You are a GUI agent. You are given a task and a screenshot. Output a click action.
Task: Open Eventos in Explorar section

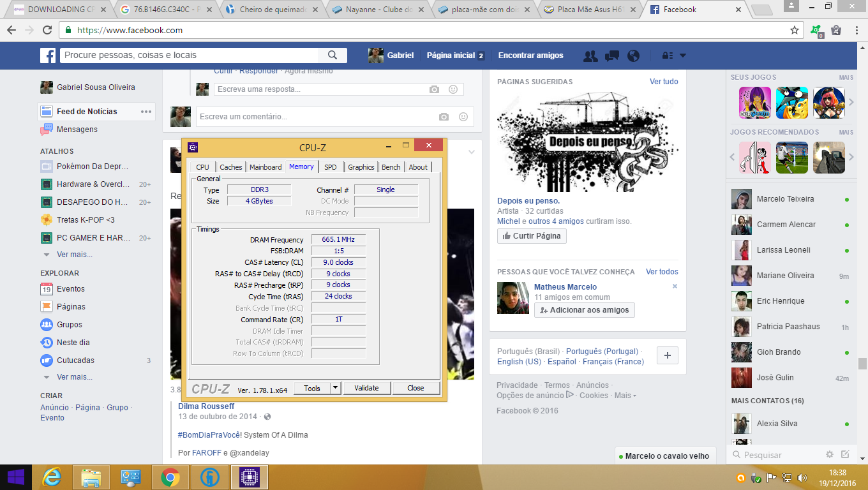(71, 289)
